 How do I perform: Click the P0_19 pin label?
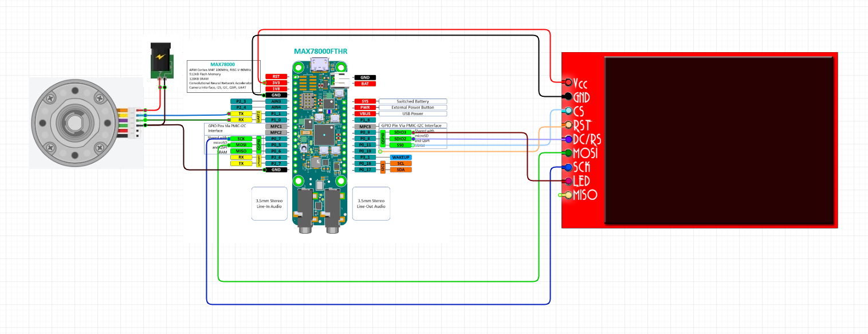click(x=365, y=151)
